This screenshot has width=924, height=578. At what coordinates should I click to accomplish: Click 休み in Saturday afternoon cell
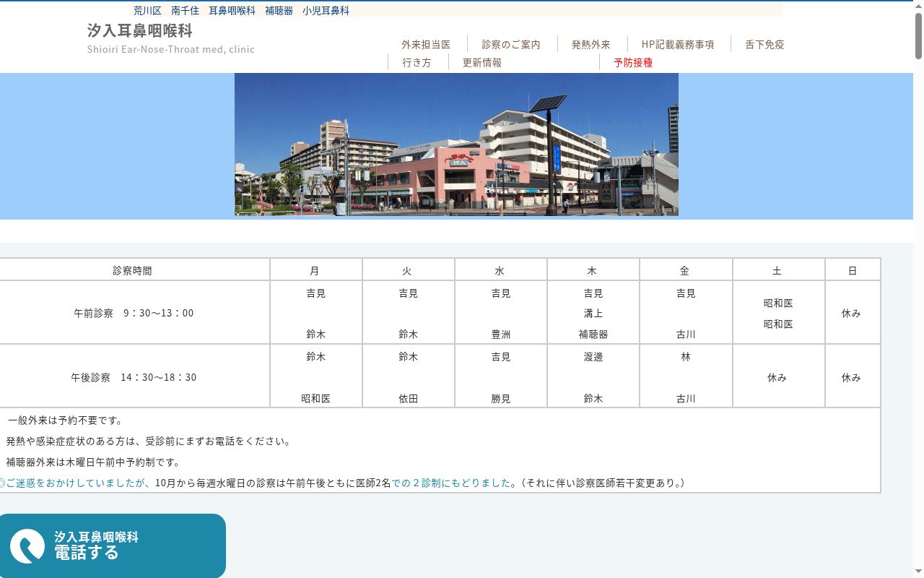pyautogui.click(x=777, y=377)
